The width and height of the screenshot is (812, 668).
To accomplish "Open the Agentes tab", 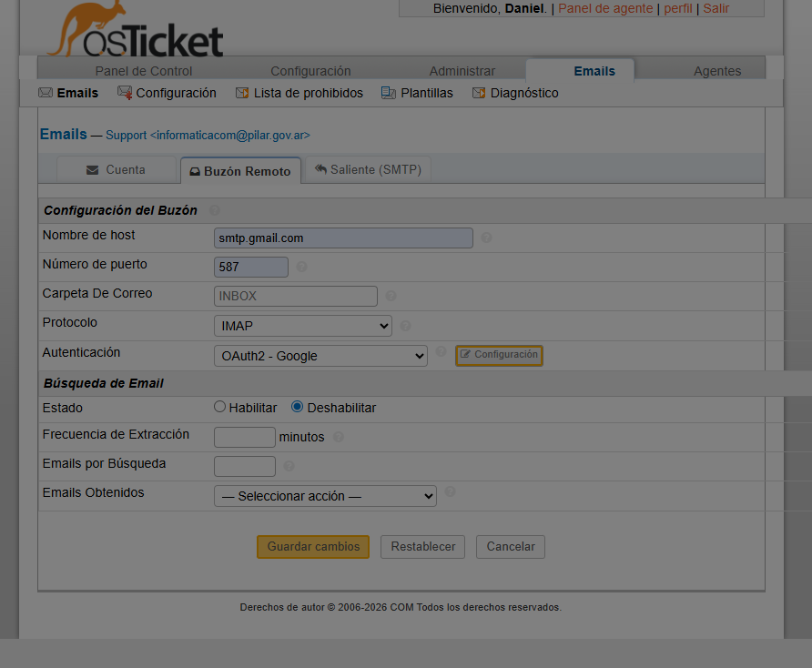I will pos(717,71).
